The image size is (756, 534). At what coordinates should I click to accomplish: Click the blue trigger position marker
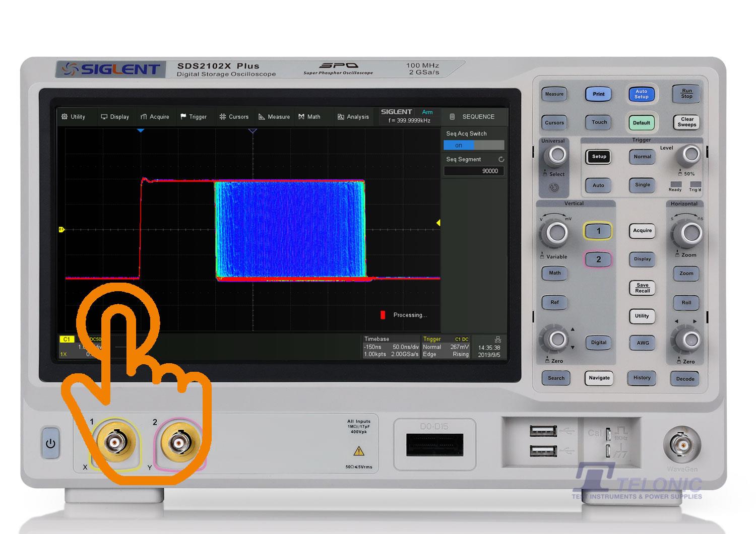coord(141,130)
